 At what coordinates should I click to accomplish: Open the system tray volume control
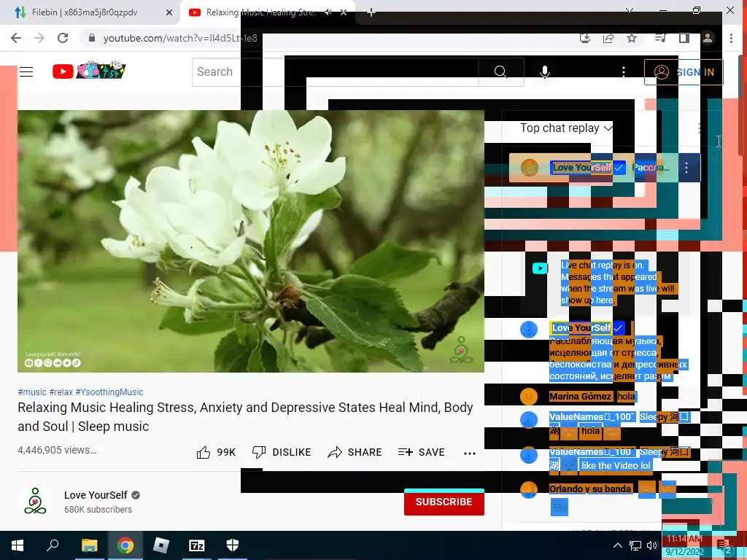(651, 545)
